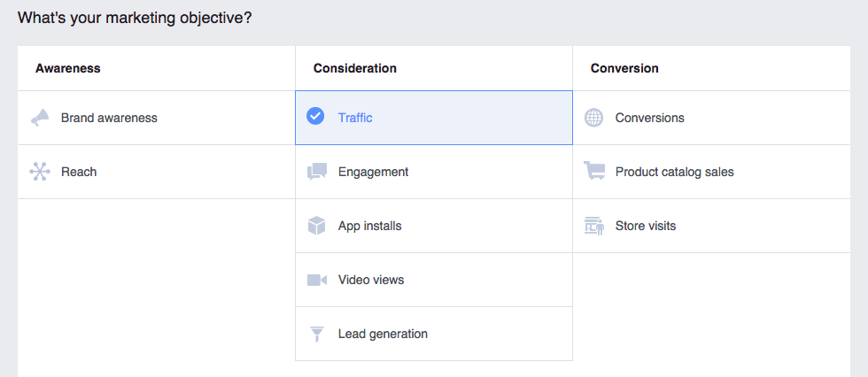Pick the Product catalog sales label
This screenshot has width=868, height=377.
[x=674, y=172]
